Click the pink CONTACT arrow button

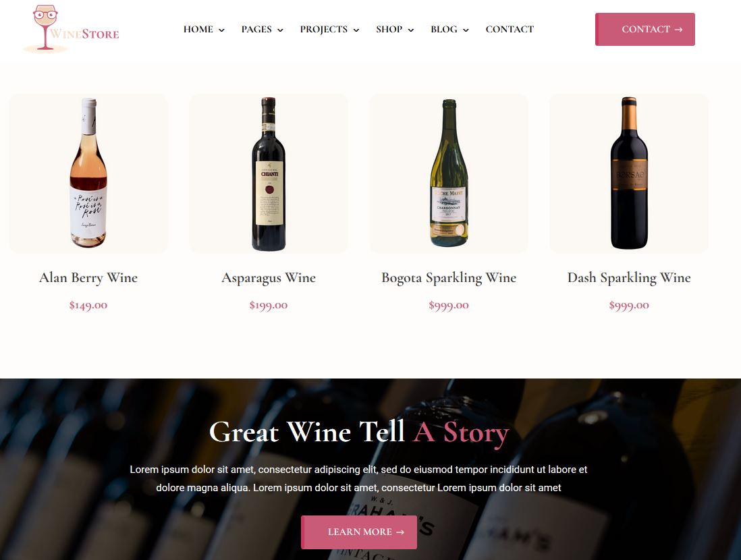(645, 29)
